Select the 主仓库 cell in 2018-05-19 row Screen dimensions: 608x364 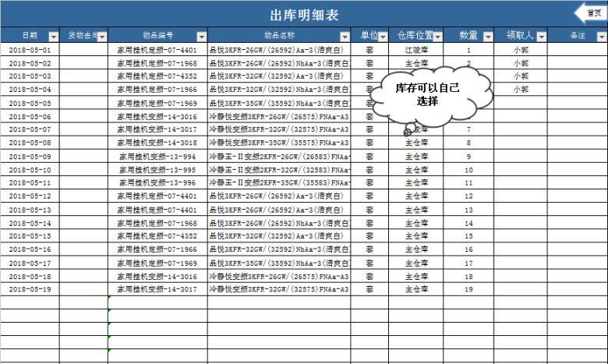[x=416, y=289]
